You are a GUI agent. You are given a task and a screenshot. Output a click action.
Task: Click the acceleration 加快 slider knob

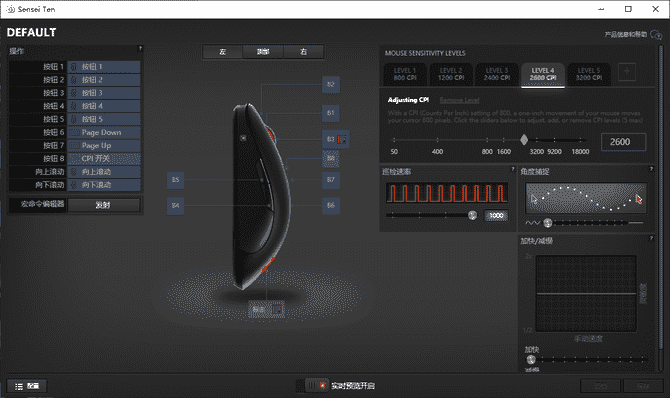[x=531, y=360]
